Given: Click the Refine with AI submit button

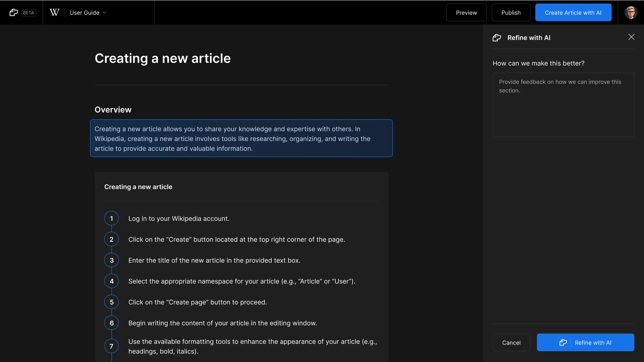Looking at the screenshot, I should pos(585,342).
